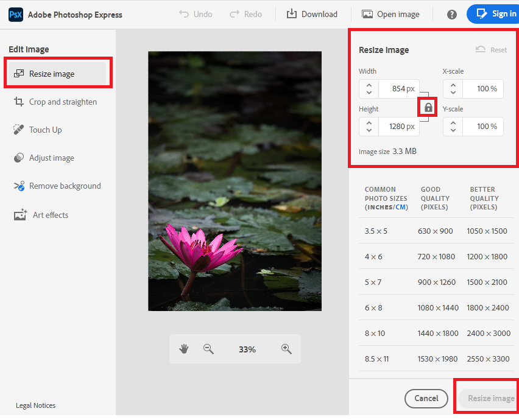Select the 900 × 1260 size
Image resolution: width=519 pixels, height=420 pixels.
(437, 282)
